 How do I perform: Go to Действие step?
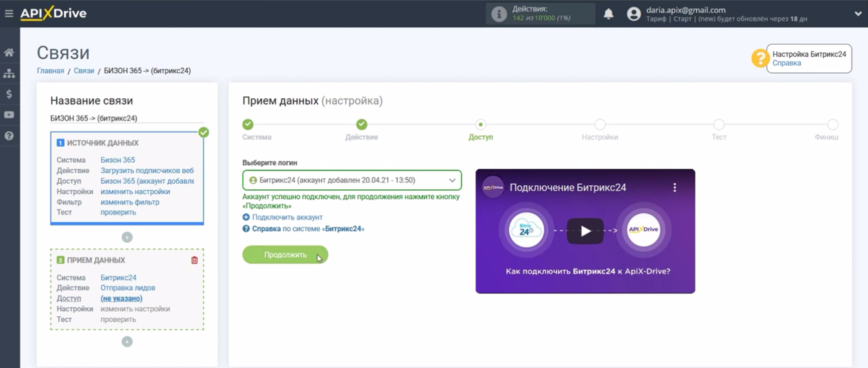point(361,125)
